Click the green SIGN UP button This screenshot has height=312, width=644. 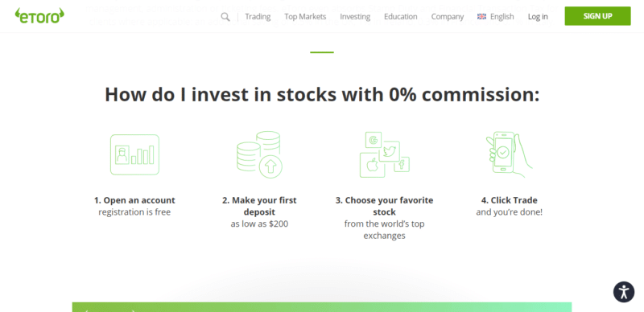[x=597, y=16]
